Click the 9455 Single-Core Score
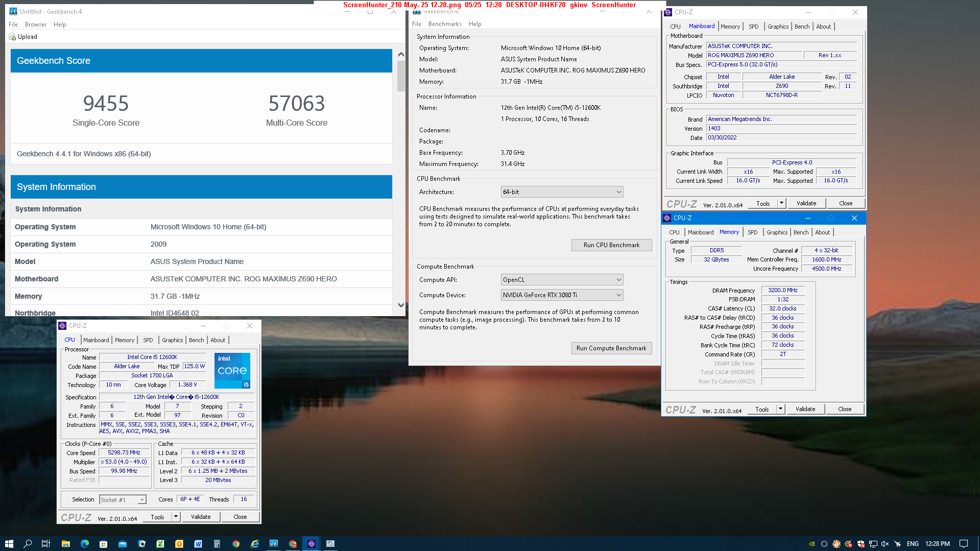The width and height of the screenshot is (980, 551). [106, 104]
